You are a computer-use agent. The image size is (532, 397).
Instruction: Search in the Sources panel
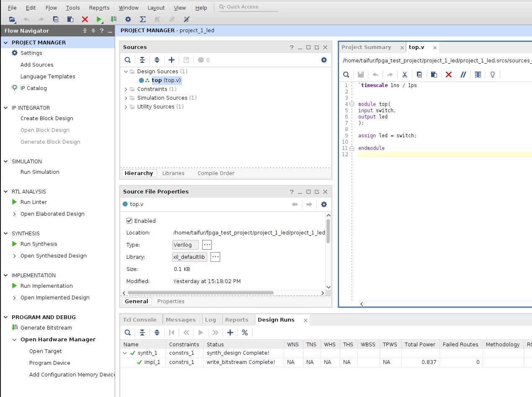(128, 60)
